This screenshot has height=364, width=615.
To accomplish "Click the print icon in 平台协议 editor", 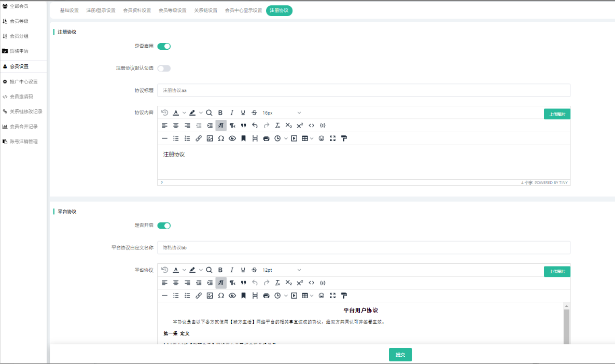I will click(266, 296).
